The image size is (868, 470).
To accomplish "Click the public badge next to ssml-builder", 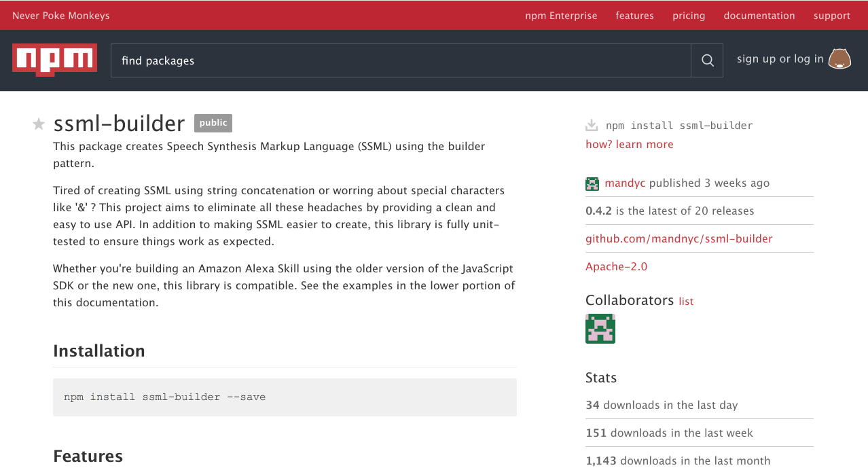I will [213, 123].
